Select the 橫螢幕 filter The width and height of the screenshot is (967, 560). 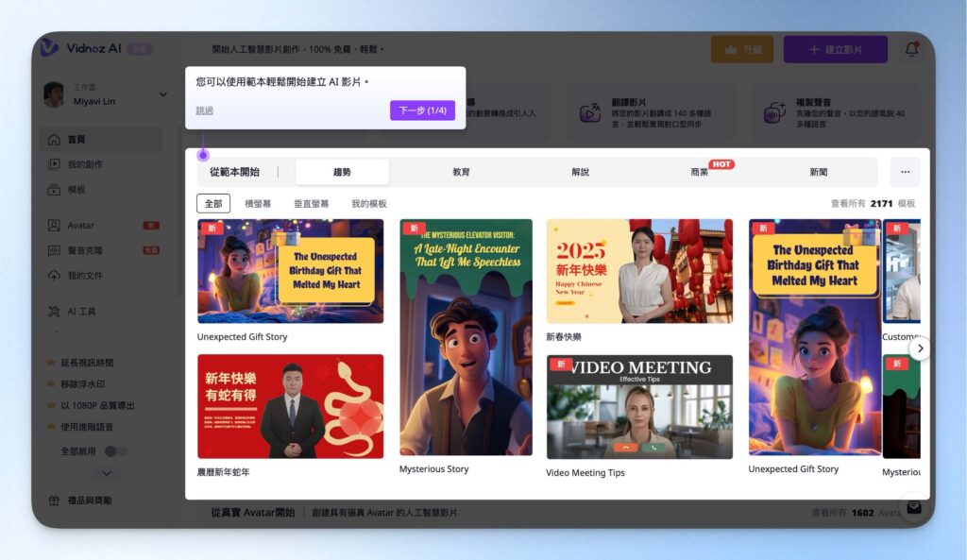click(258, 204)
